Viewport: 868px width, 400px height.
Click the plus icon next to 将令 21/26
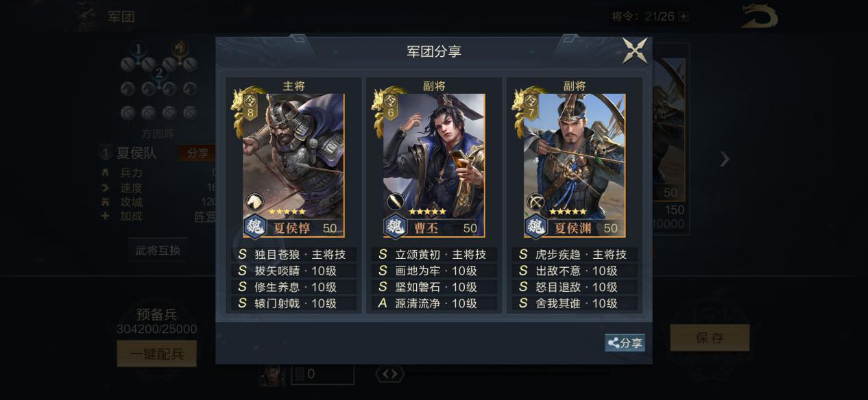coord(684,16)
